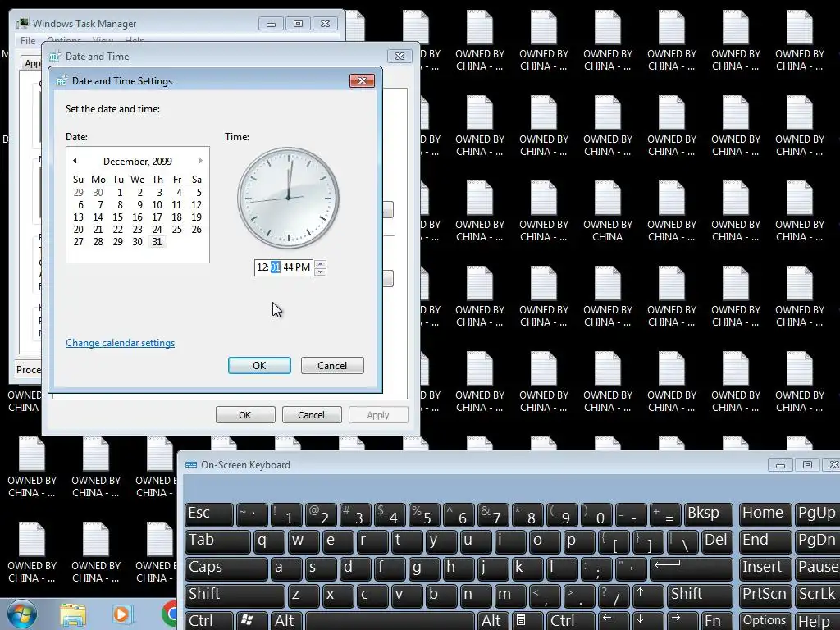Click the down arrow key on the keyboard
This screenshot has width=840, height=630.
point(648,621)
